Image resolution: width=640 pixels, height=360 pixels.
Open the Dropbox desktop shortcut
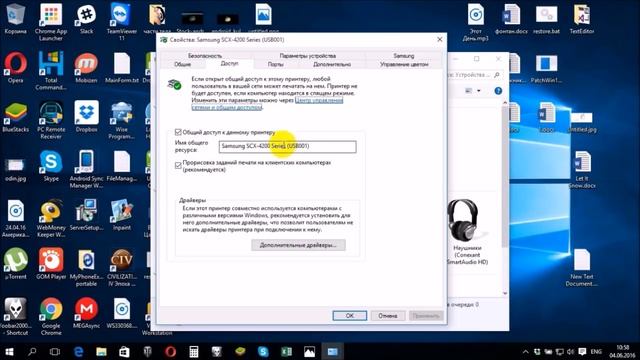pos(86,117)
